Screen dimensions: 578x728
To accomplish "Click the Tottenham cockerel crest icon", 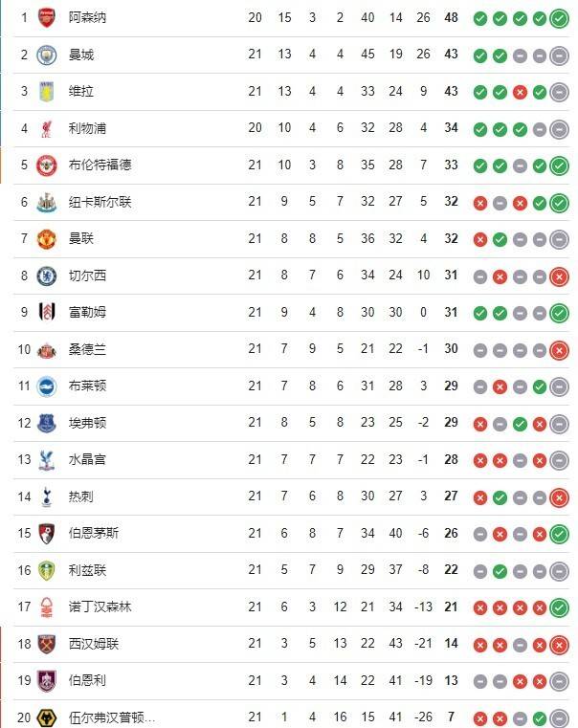I will [x=46, y=496].
